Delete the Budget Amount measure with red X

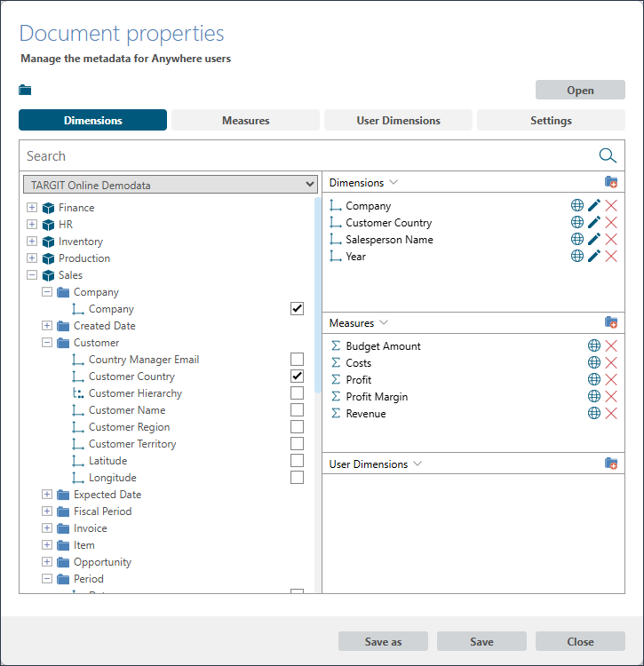(611, 346)
